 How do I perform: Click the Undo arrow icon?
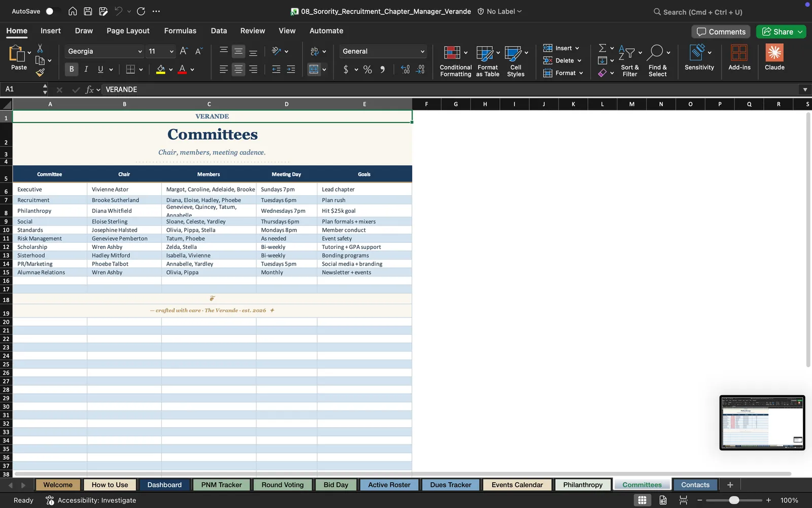pyautogui.click(x=118, y=11)
